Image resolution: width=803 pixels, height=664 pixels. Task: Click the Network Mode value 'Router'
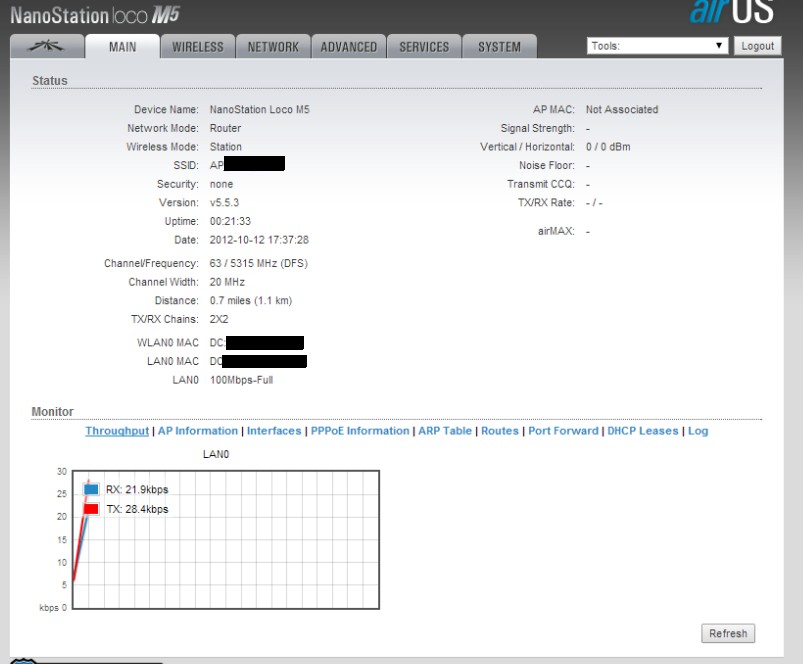point(225,128)
